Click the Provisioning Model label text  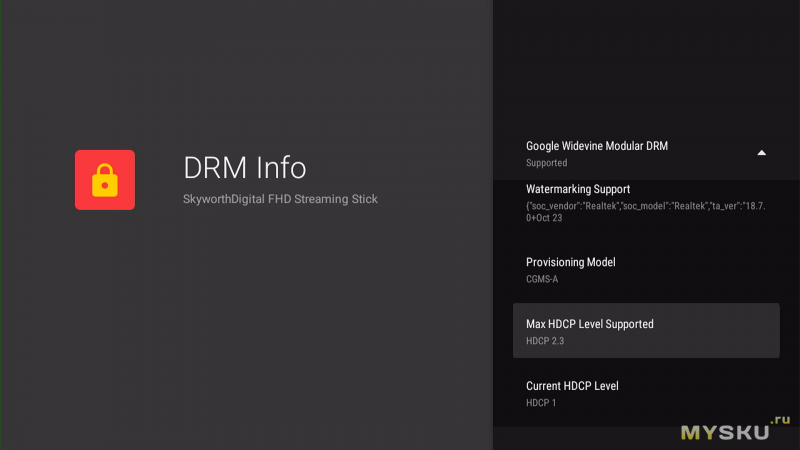click(570, 262)
